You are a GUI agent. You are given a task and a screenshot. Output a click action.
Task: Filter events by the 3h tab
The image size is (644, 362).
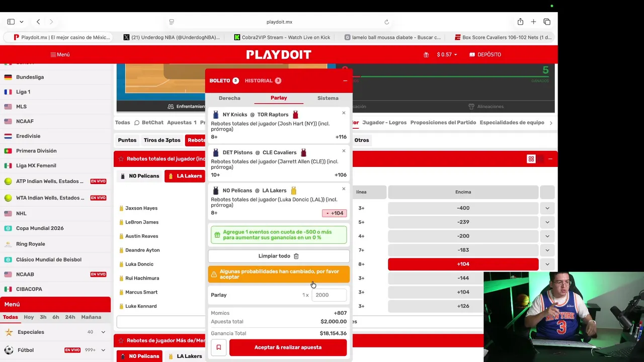[x=43, y=317]
